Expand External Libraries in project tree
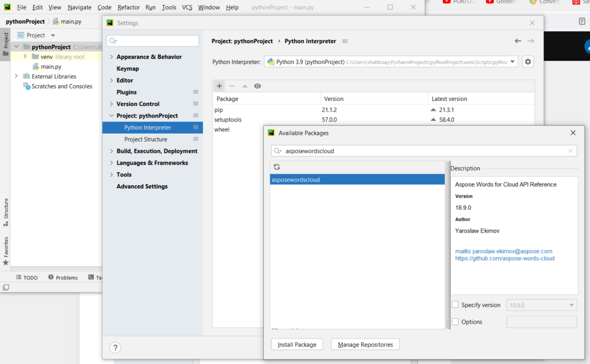Screen dimensions: 590x364 click(x=16, y=76)
